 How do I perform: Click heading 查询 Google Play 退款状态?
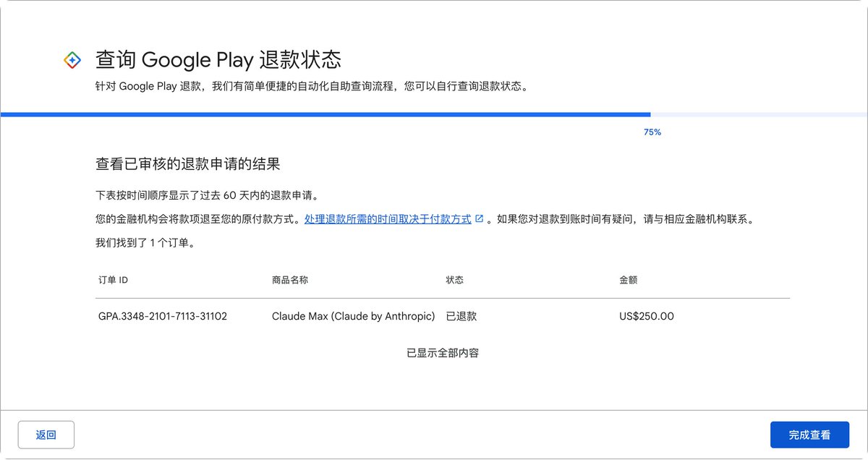[x=218, y=59]
